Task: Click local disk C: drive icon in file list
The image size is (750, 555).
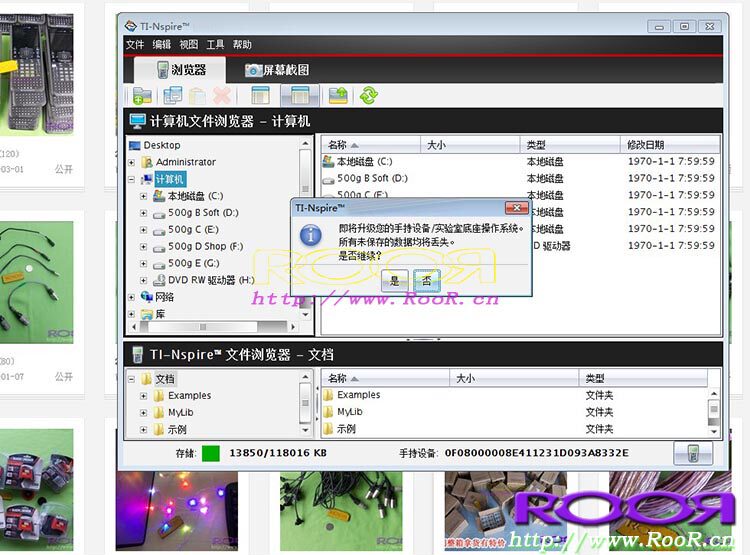Action: coord(328,161)
